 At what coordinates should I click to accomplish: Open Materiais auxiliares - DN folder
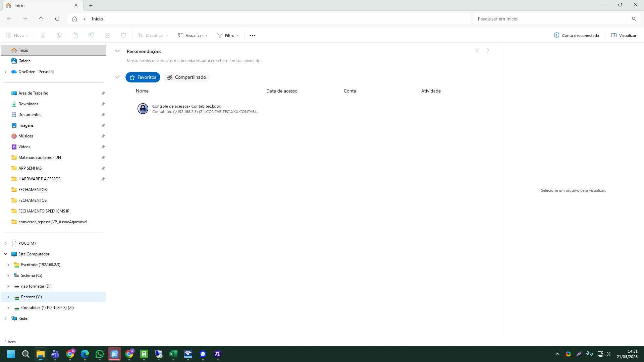tap(53, 158)
